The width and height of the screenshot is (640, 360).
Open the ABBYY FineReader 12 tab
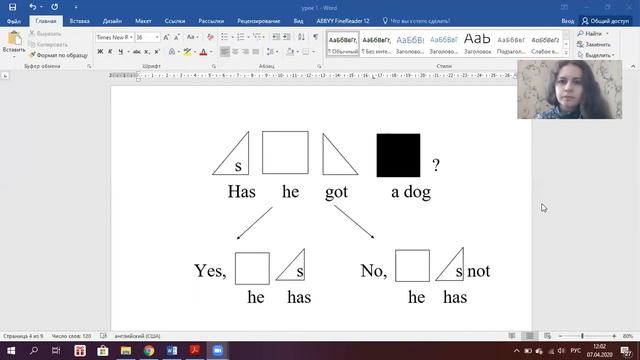pyautogui.click(x=343, y=21)
